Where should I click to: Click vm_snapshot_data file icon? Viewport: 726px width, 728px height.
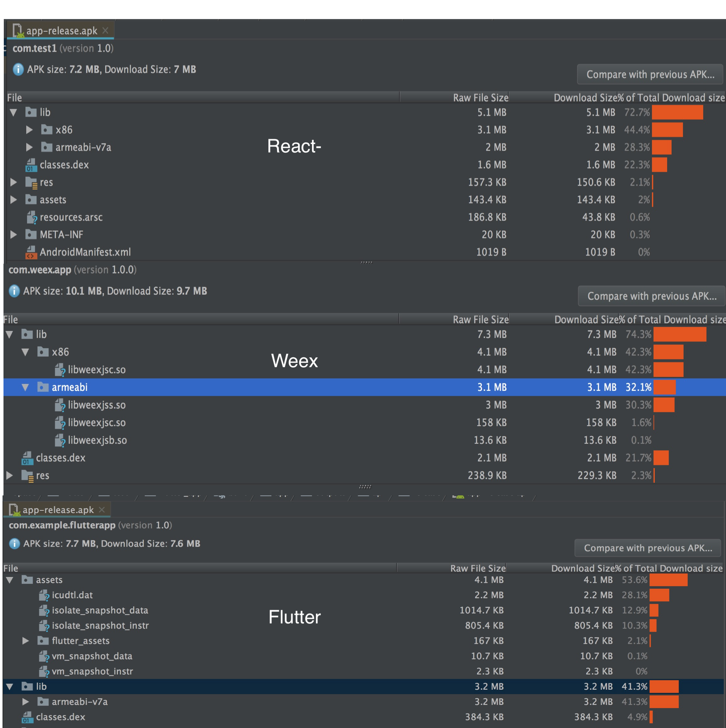(44, 656)
